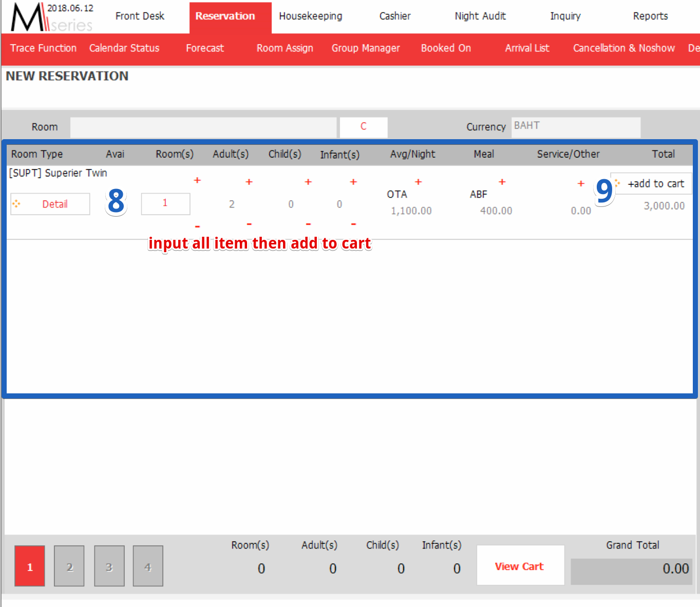Image resolution: width=700 pixels, height=607 pixels.
Task: Open the Cashier menu
Action: (x=395, y=16)
